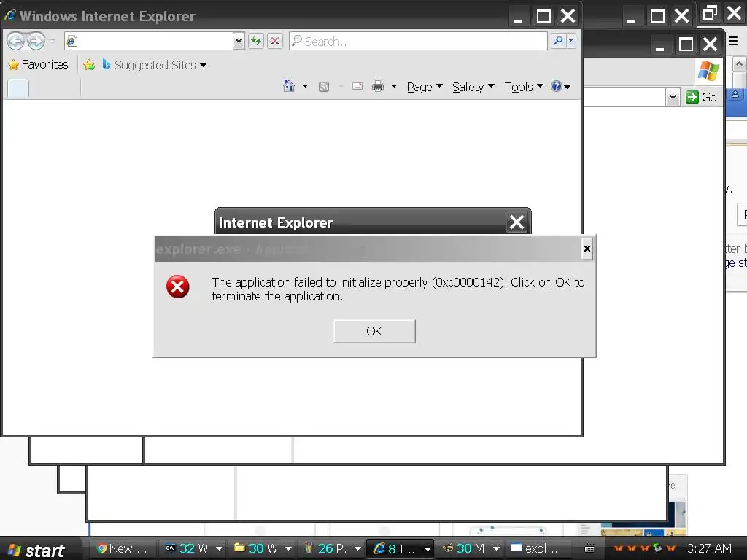Screen dimensions: 747x560
Task: Open the Tools menu
Action: 524,87
